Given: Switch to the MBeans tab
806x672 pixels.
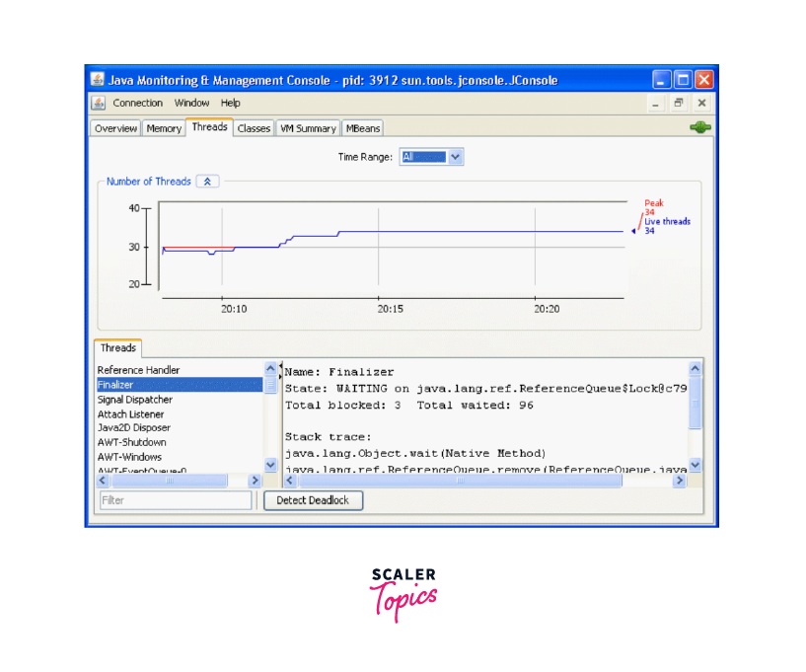Looking at the screenshot, I should 362,128.
